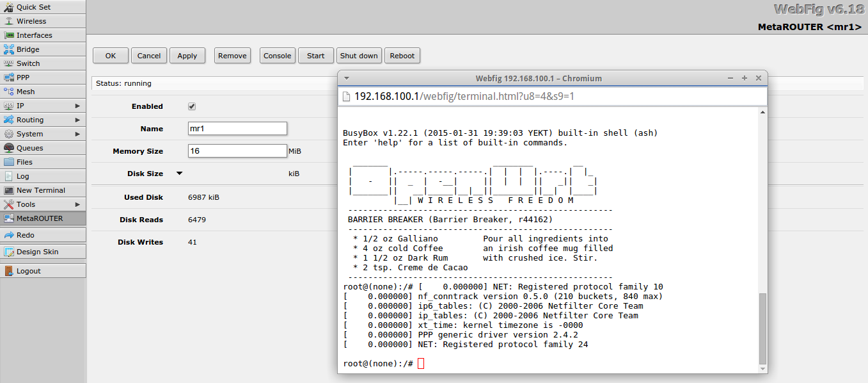The width and height of the screenshot is (868, 383).
Task: Click the terminal prompt cursor
Action: (x=421, y=364)
